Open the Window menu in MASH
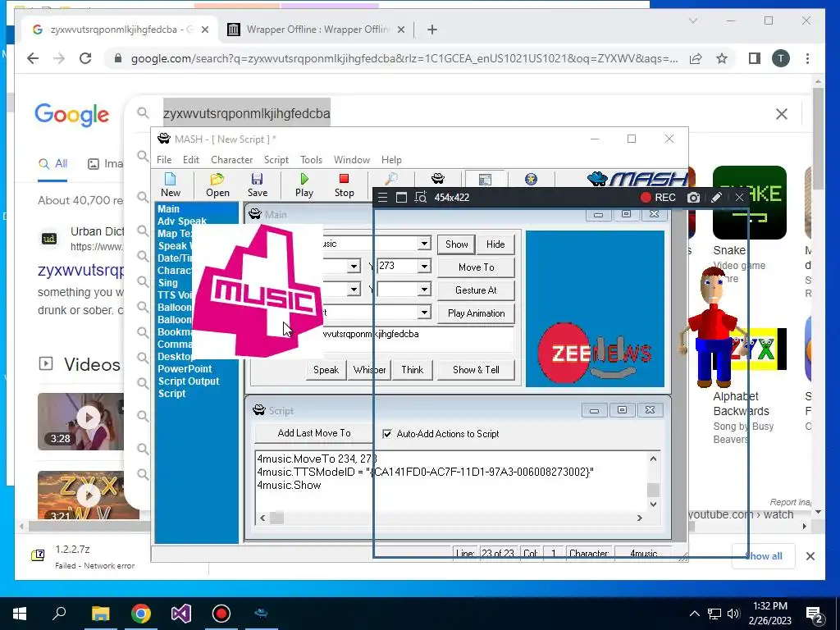 point(351,160)
